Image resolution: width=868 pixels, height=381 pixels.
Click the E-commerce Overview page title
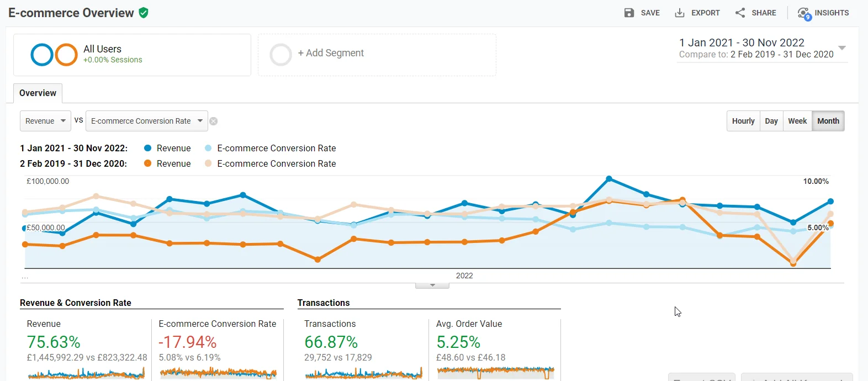click(x=71, y=13)
